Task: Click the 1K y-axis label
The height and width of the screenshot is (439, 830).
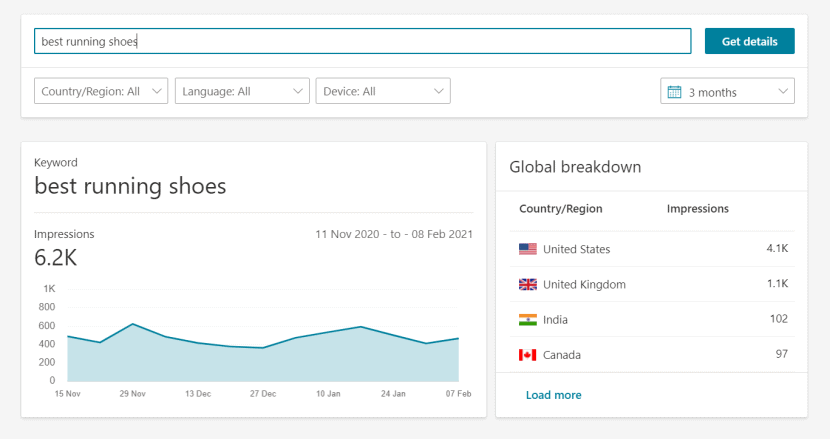Action: point(49,289)
